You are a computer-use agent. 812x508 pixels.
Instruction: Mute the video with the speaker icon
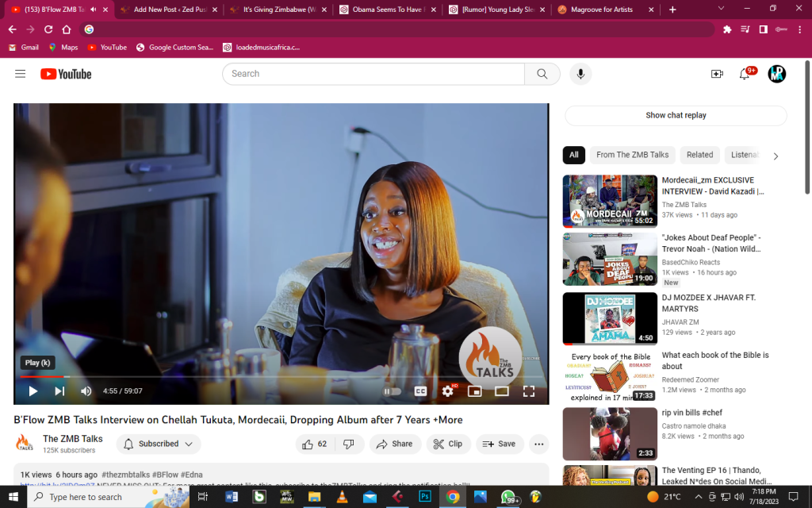[86, 391]
